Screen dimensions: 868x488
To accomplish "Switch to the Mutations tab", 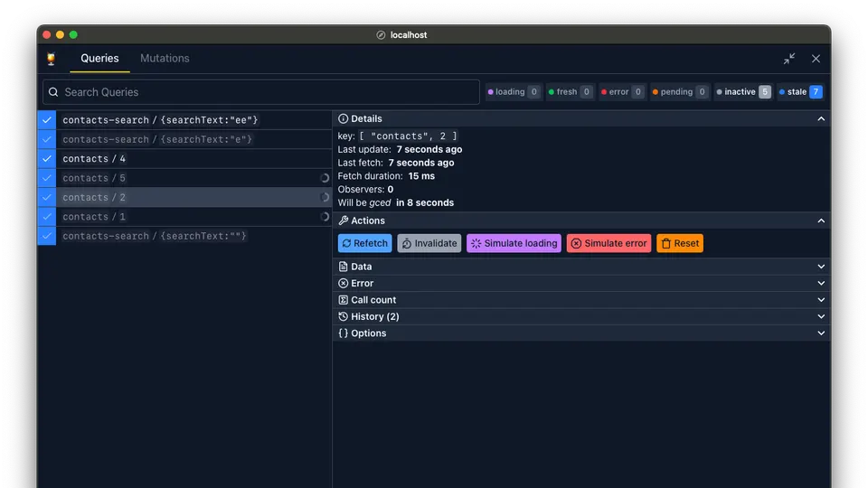I will click(165, 58).
